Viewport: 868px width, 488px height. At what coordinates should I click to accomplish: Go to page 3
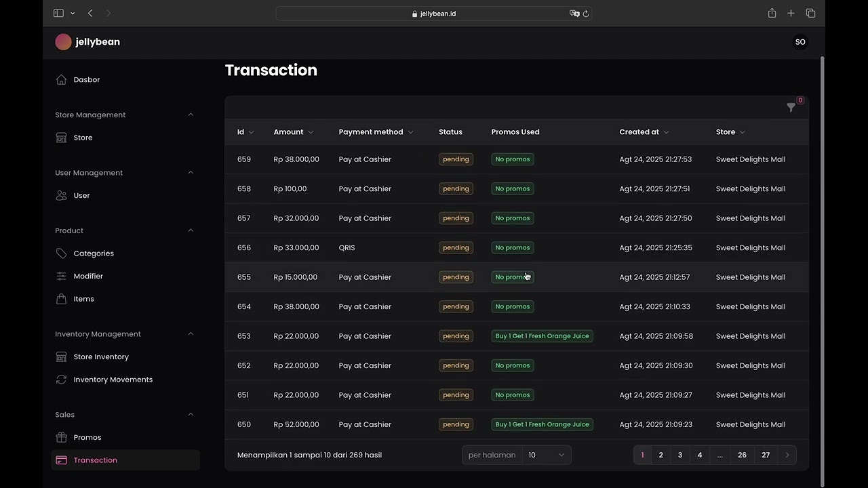tap(680, 455)
